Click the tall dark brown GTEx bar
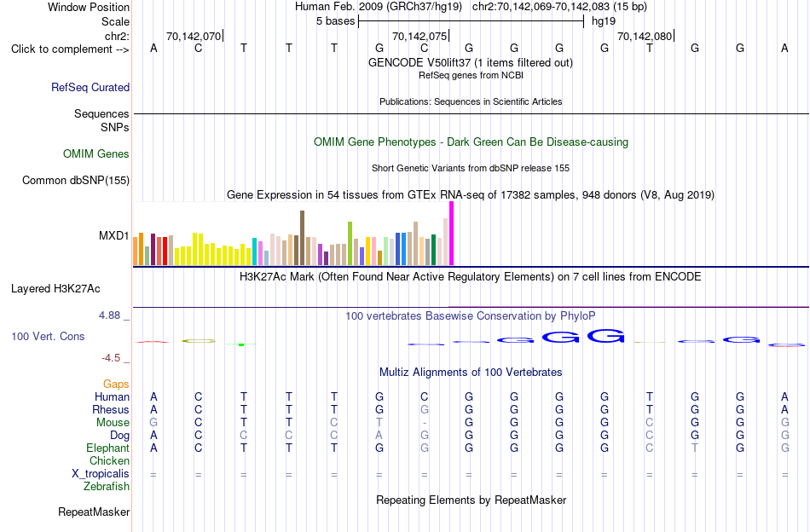Screen dimensions: 810x532 coord(302,238)
